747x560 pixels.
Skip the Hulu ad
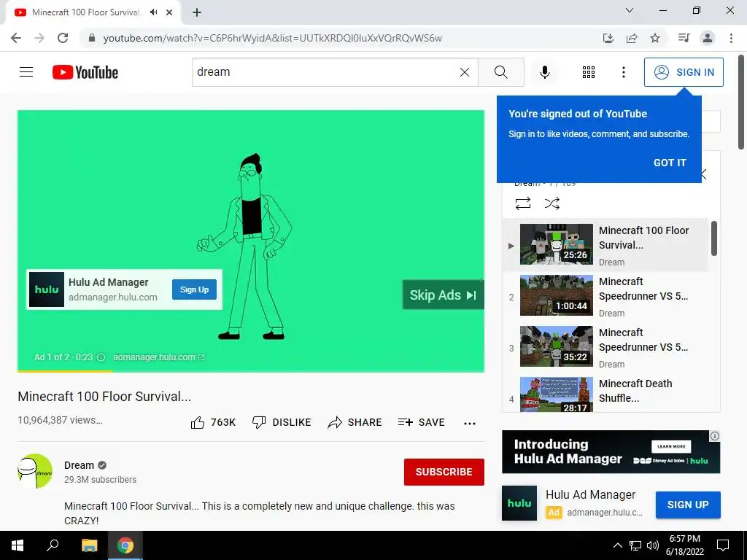443,295
